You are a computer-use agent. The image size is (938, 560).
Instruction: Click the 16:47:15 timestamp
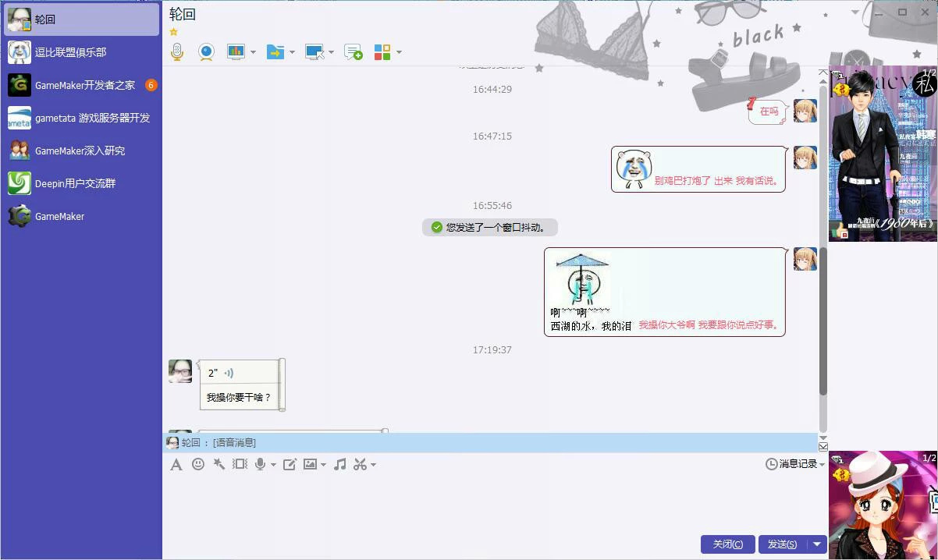(x=492, y=136)
